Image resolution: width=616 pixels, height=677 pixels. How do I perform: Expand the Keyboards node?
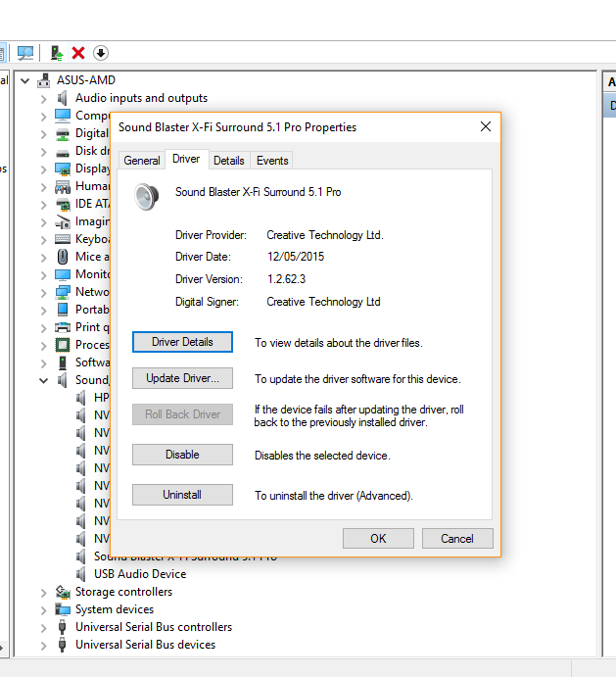[x=44, y=240]
